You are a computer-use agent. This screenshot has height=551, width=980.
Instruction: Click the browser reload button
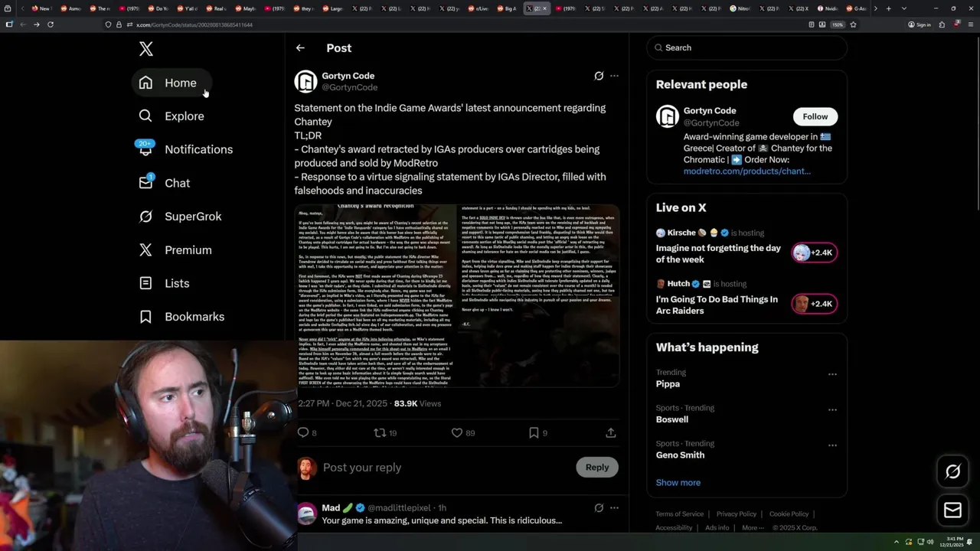coord(51,24)
